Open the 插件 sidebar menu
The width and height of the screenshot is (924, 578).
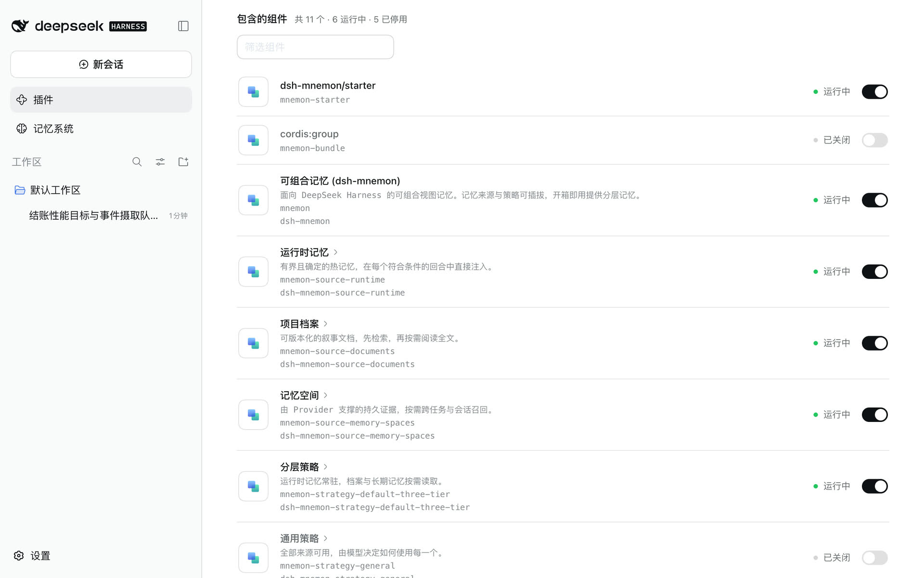click(101, 100)
